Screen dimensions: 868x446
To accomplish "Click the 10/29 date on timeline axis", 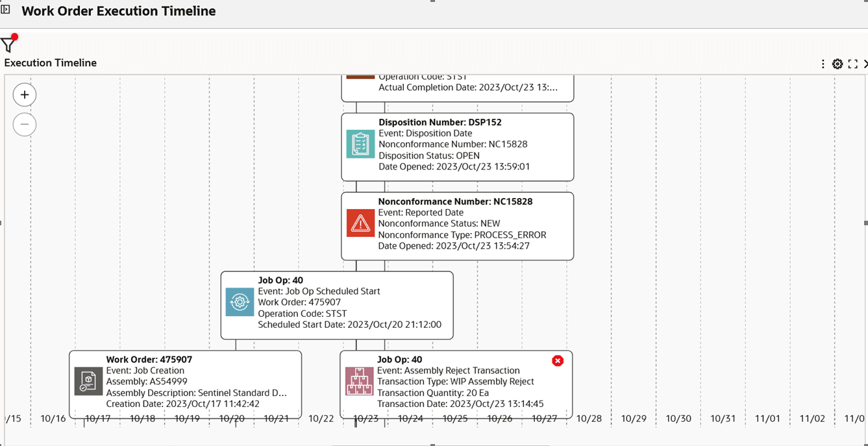I will tap(634, 419).
